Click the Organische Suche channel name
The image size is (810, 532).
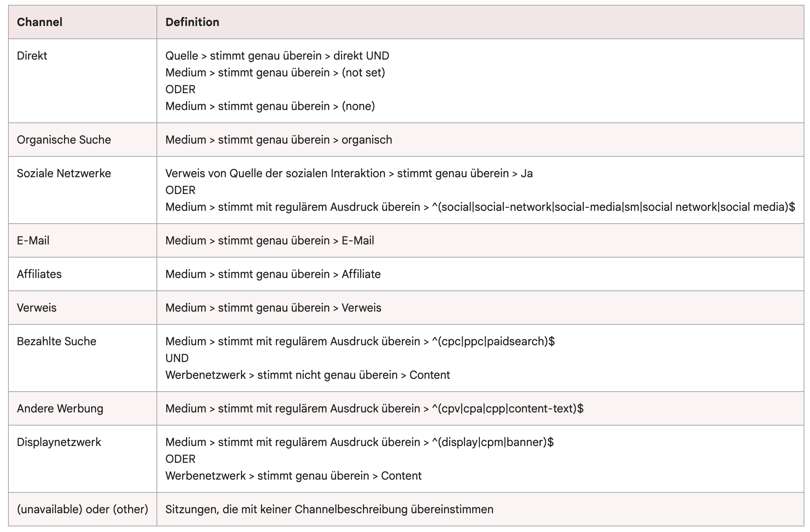(x=64, y=140)
